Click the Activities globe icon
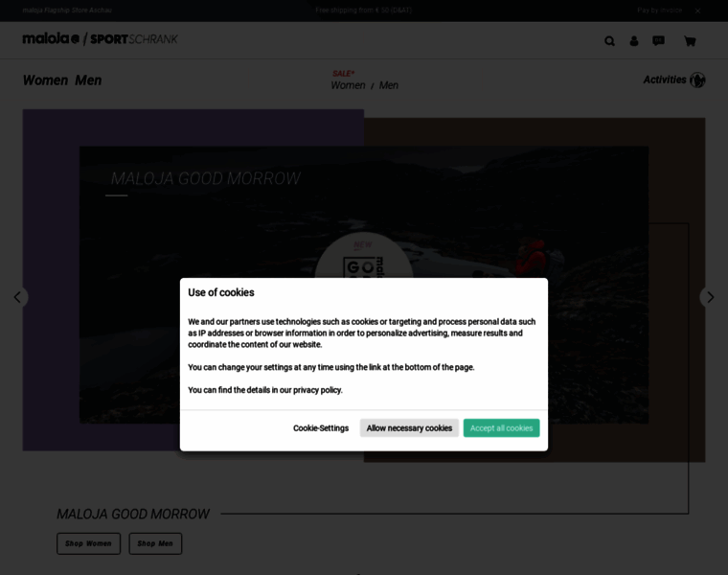728x575 pixels. (697, 80)
